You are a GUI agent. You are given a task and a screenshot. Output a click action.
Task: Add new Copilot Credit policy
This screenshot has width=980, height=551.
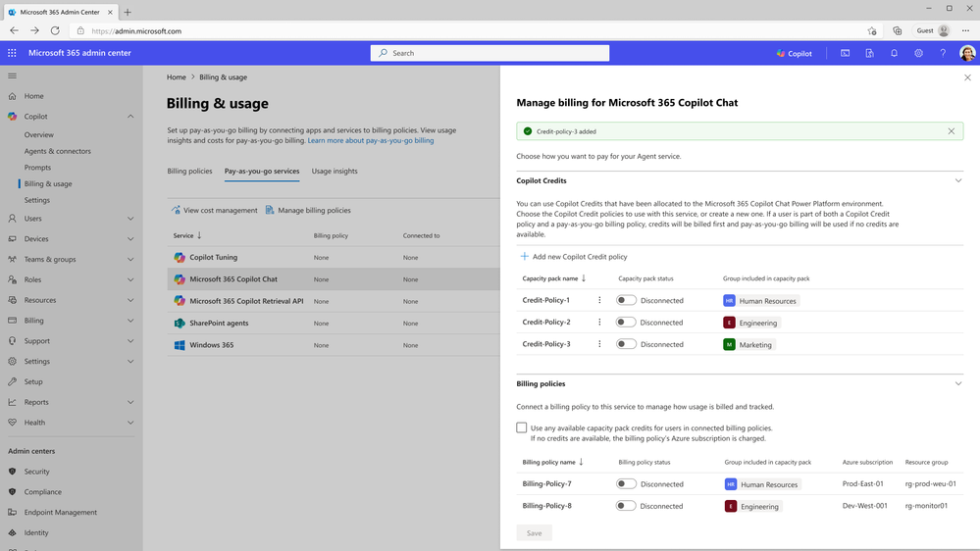point(574,257)
